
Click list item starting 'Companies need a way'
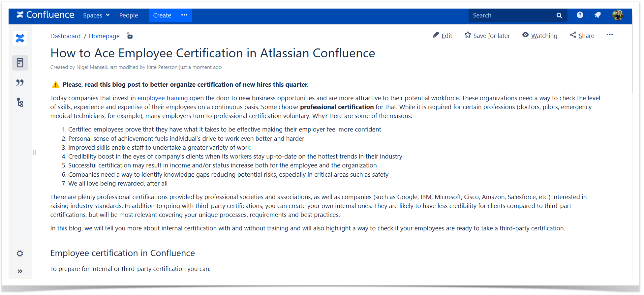[x=229, y=175]
